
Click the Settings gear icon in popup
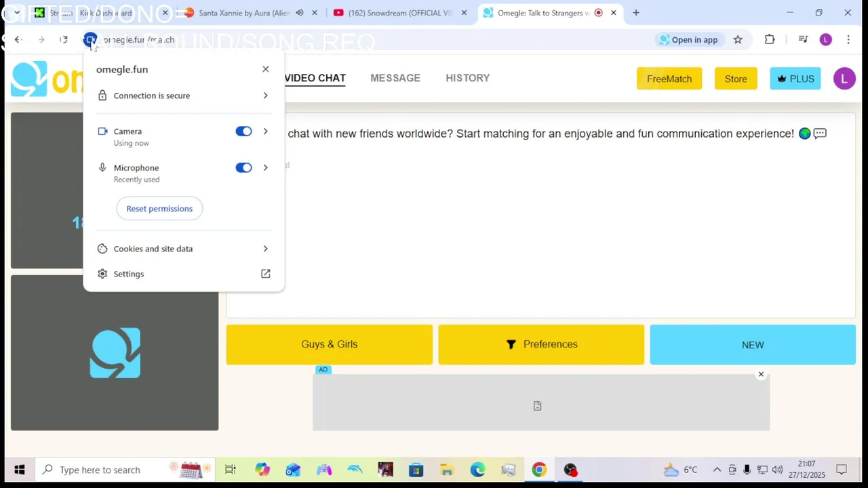coord(102,274)
